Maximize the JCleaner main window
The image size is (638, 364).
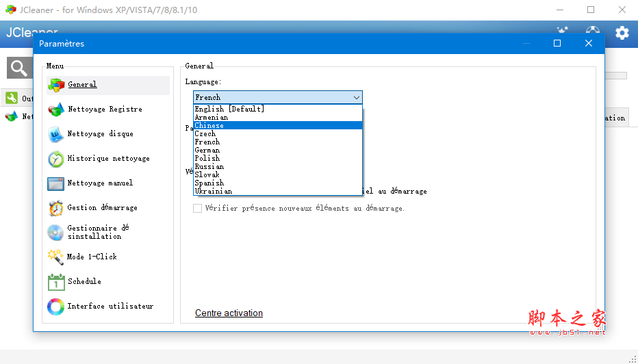tap(591, 10)
